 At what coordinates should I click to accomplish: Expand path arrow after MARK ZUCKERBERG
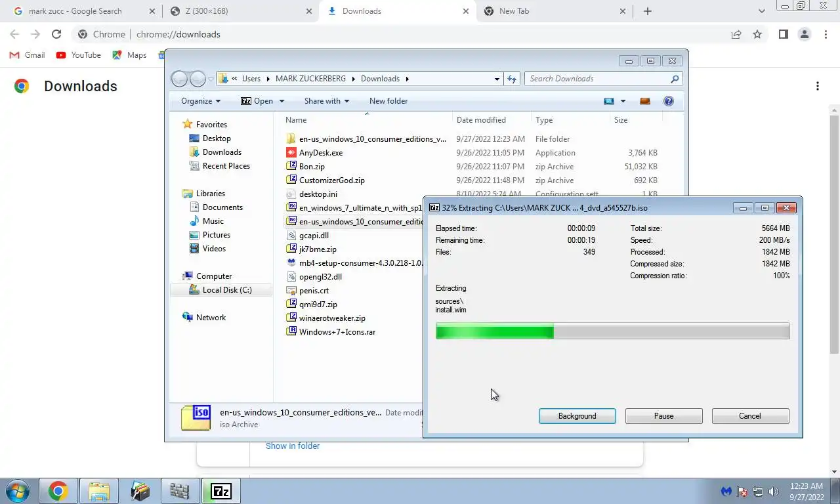coord(353,79)
